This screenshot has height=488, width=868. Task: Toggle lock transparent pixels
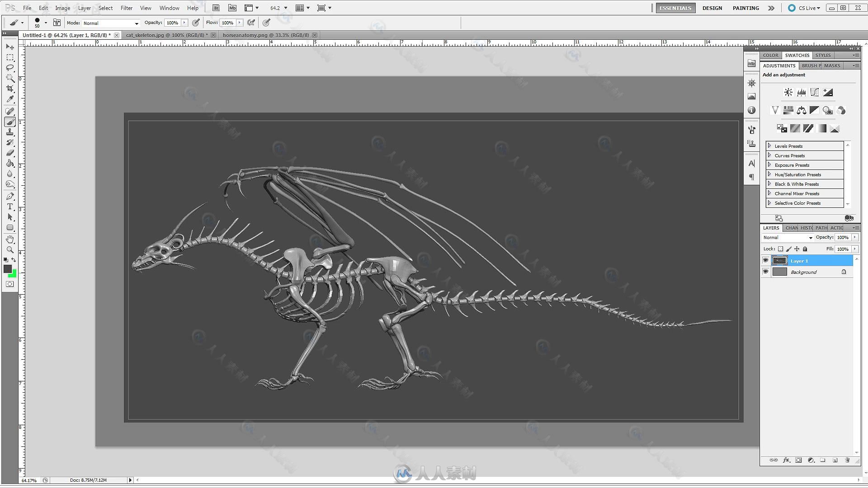coord(780,249)
